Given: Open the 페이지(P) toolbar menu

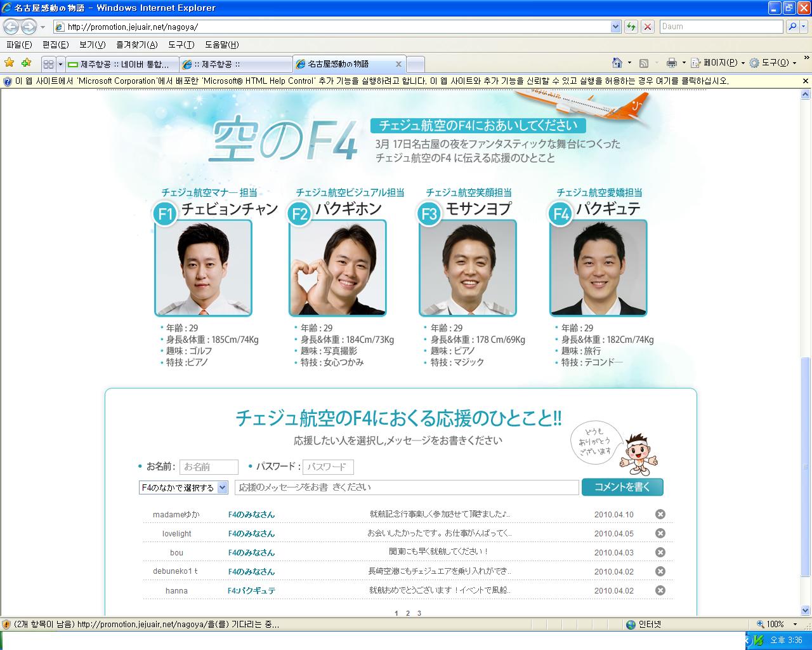Looking at the screenshot, I should click(x=717, y=63).
